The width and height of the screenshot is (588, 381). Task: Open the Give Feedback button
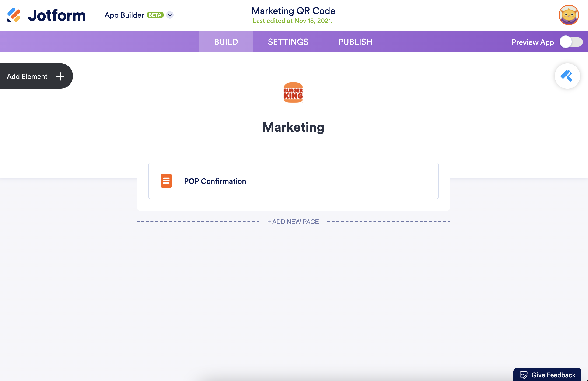(x=553, y=375)
